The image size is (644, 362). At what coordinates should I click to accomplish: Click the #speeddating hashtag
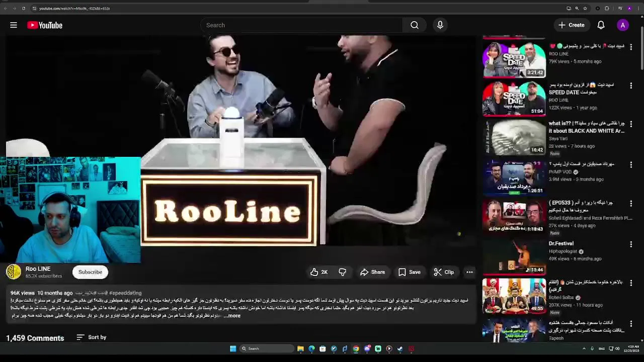click(x=125, y=293)
